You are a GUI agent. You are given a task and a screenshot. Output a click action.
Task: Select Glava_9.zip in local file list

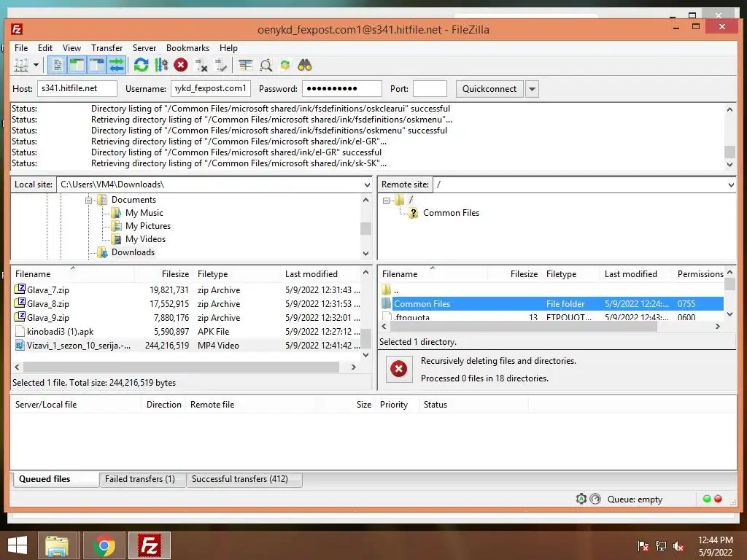point(186,318)
